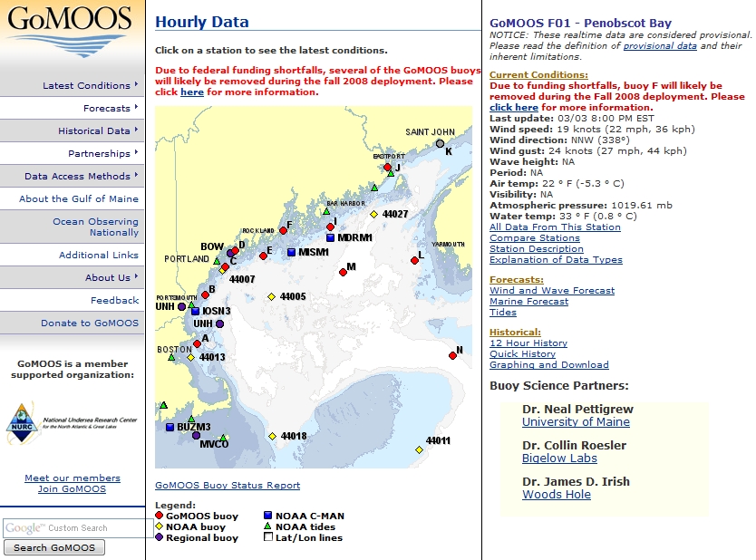
Task: Open provisional data definition link
Action: click(x=660, y=46)
